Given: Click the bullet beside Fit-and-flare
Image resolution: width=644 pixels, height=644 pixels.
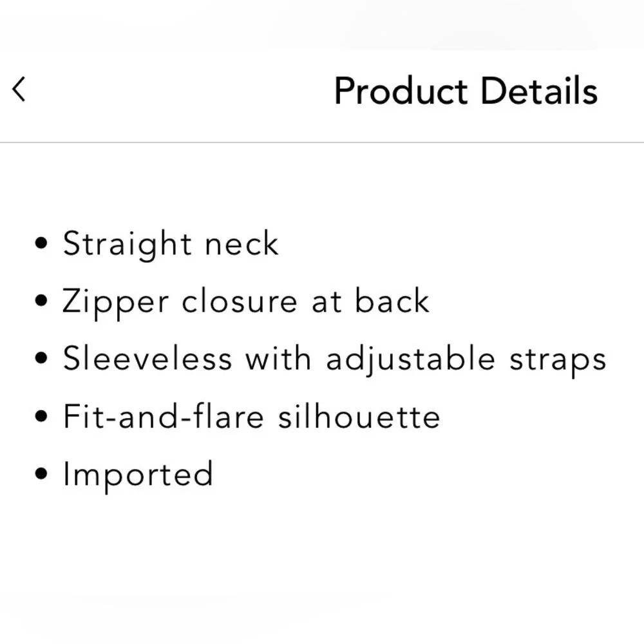Looking at the screenshot, I should pos(41,416).
